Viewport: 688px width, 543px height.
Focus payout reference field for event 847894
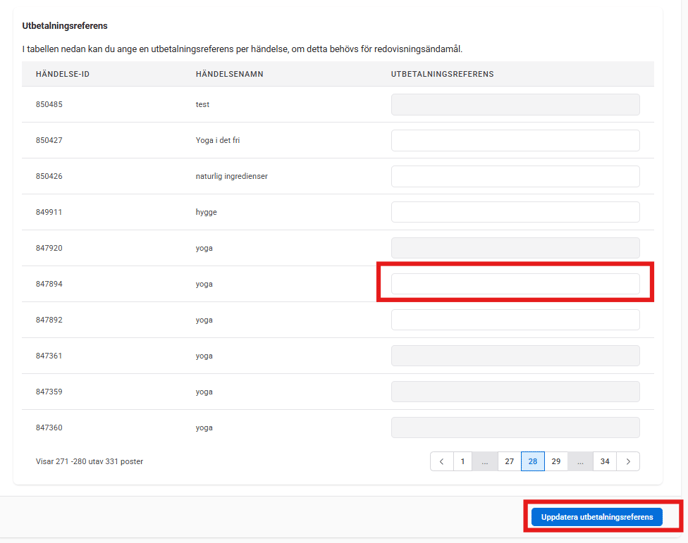pyautogui.click(x=515, y=284)
